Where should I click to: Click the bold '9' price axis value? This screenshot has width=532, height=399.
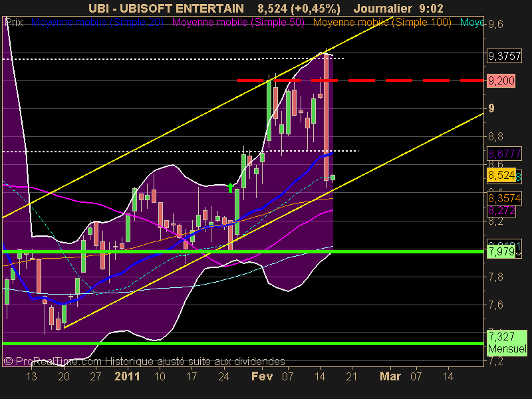tap(491, 108)
